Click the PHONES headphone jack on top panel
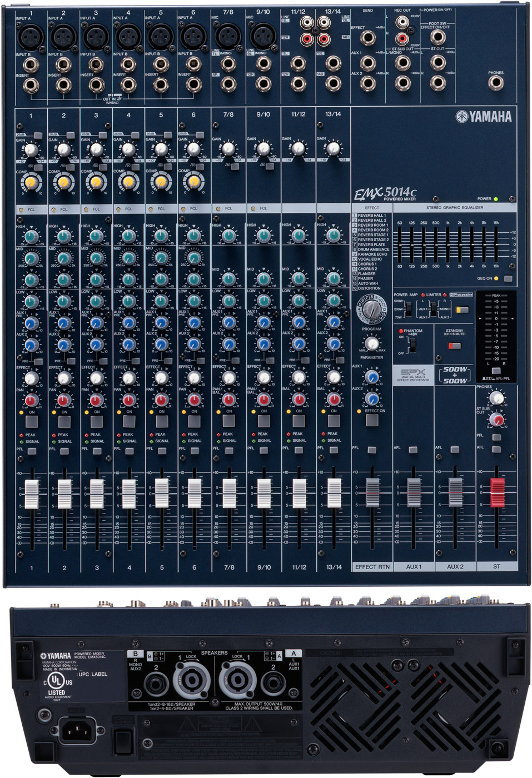Viewport: 532px width, 778px height. pos(495,83)
